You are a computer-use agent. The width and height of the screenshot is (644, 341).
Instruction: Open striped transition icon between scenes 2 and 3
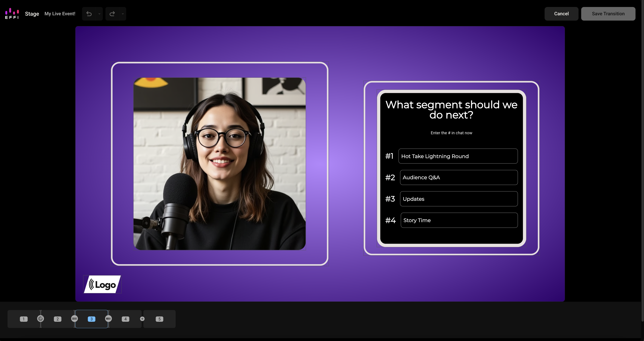[x=75, y=319]
